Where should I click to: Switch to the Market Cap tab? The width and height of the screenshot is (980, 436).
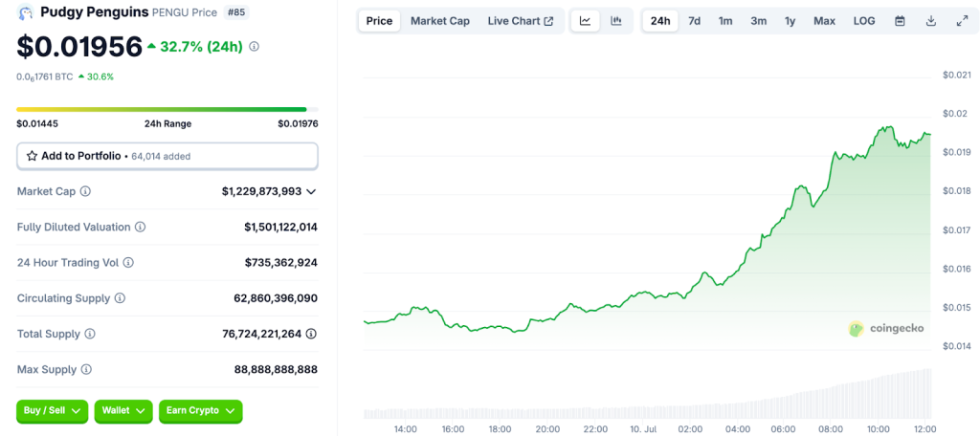click(x=439, y=21)
